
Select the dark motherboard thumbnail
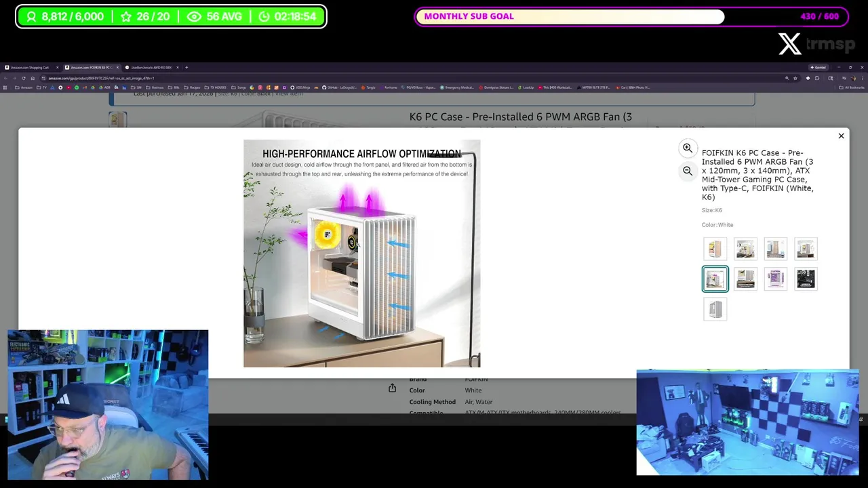(x=806, y=279)
